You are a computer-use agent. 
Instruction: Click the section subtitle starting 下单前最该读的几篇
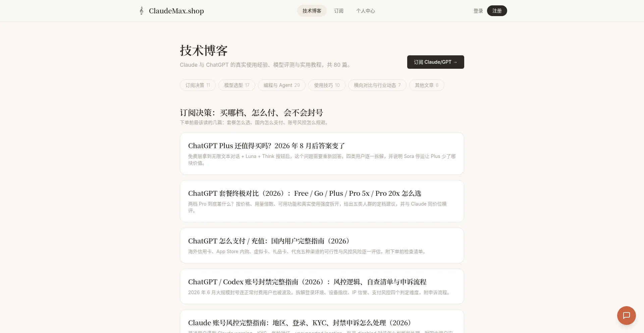tap(255, 123)
